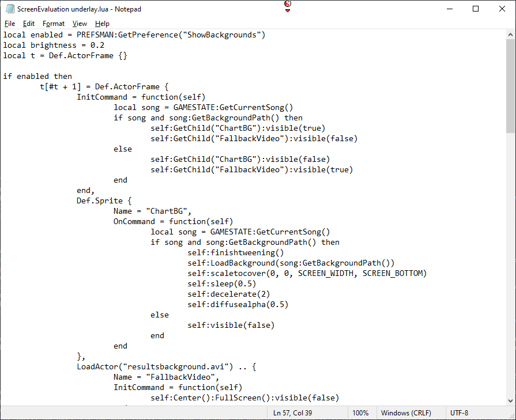Click the line 'OnCommand = function(self)'

pyautogui.click(x=174, y=221)
